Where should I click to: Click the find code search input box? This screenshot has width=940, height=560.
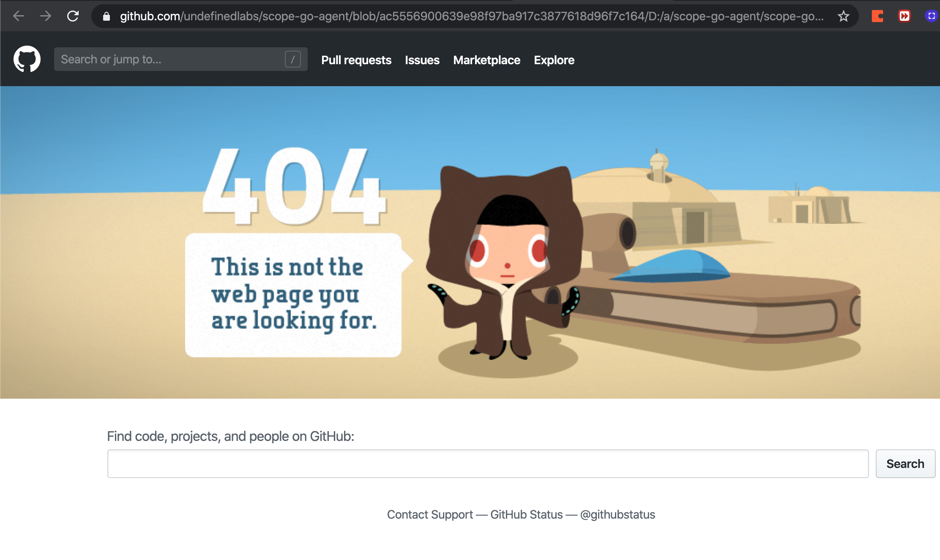(x=488, y=464)
